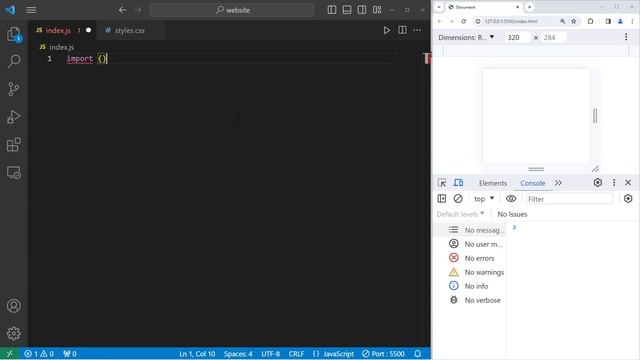Select the index.js breadcrumb
640x360 pixels.
coord(61,47)
